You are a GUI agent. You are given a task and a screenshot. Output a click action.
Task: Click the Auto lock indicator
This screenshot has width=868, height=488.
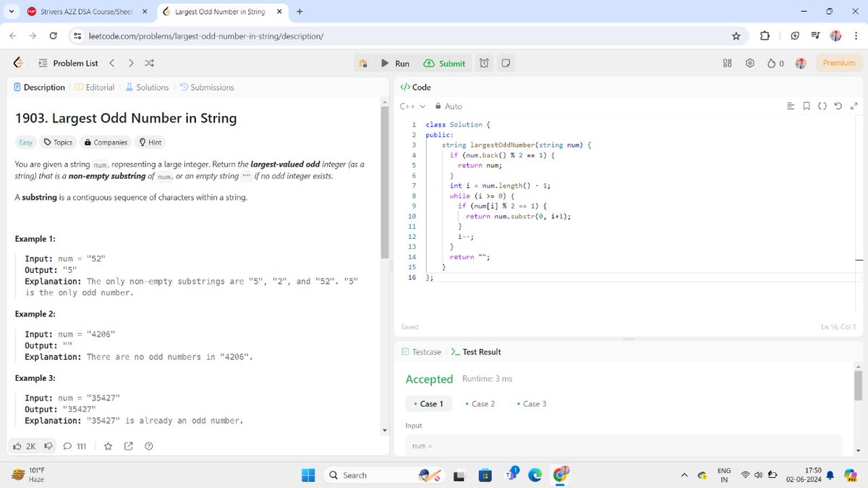click(x=448, y=106)
